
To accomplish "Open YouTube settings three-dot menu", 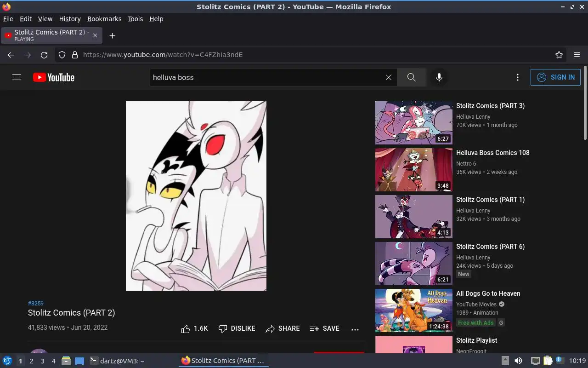I will (518, 77).
